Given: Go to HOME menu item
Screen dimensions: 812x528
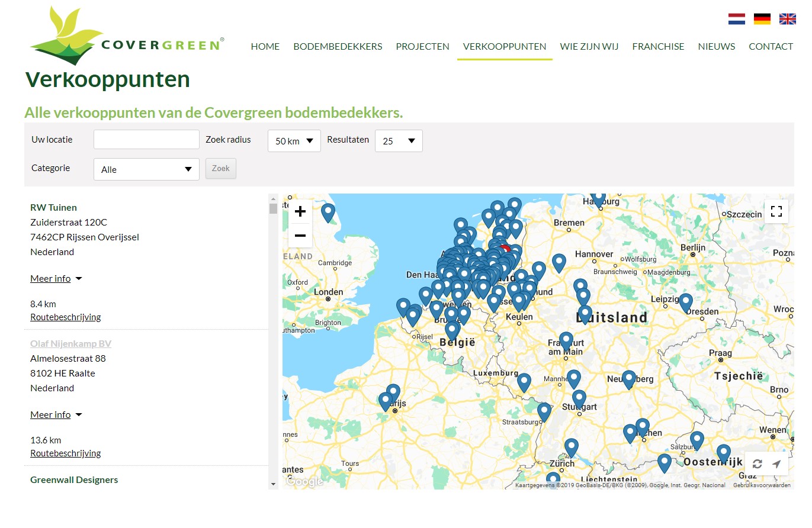Looking at the screenshot, I should pyautogui.click(x=265, y=46).
